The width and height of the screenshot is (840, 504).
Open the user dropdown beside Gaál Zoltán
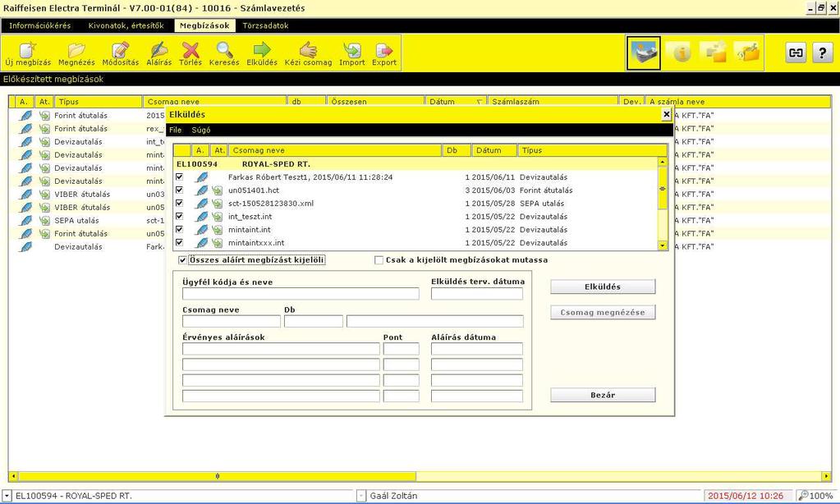(x=361, y=496)
